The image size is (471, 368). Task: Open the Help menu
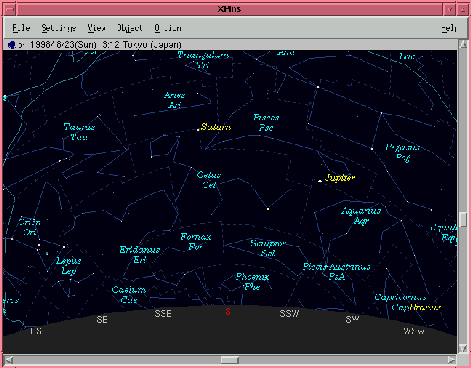(449, 29)
